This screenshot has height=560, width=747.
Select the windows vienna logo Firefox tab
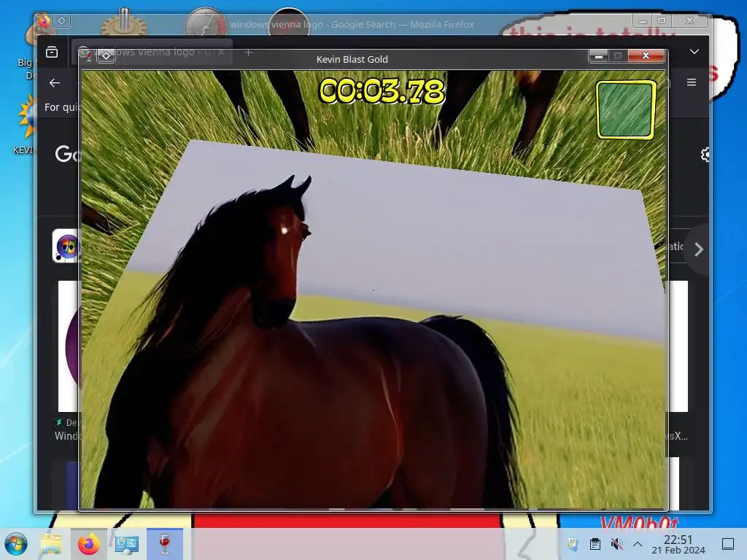pos(152,52)
